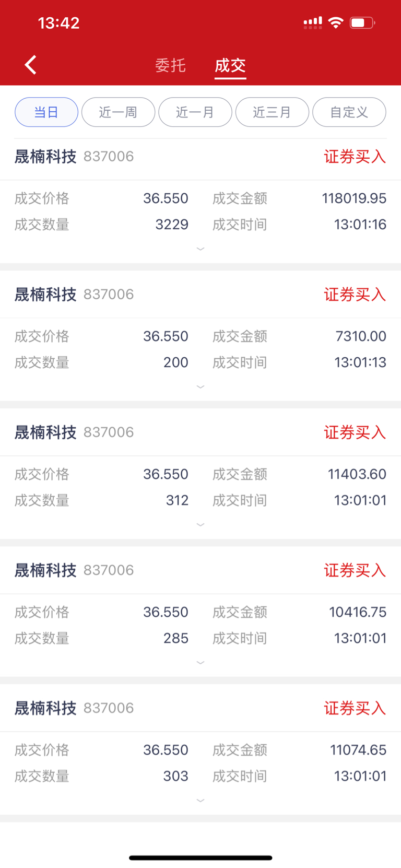The height and width of the screenshot is (868, 401).
Task: Tap the 13:42 clock in status bar
Action: click(x=58, y=22)
